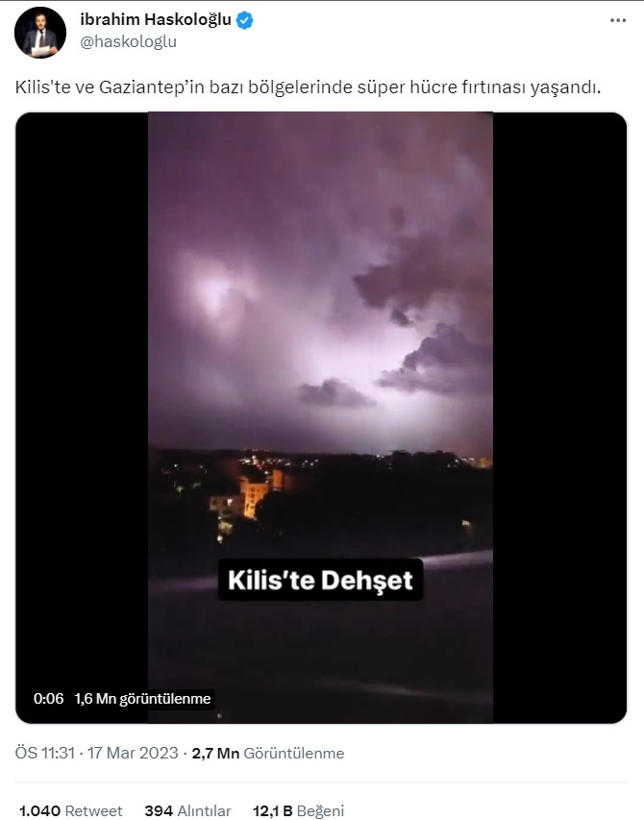View the 2,7 Mn Görüntülenme count
The image size is (644, 820).
pyautogui.click(x=268, y=753)
